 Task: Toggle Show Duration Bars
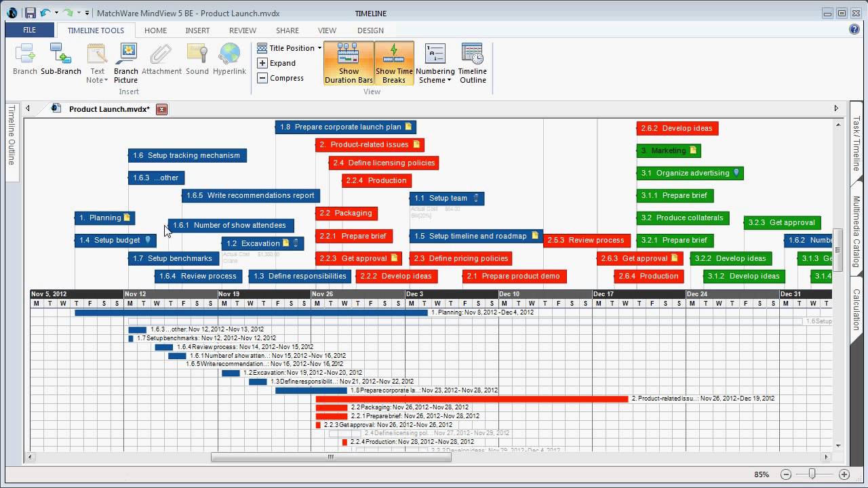tap(349, 63)
